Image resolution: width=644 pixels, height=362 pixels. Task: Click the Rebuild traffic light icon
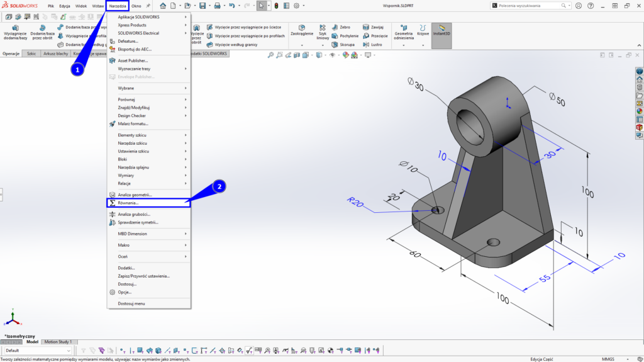pyautogui.click(x=277, y=6)
